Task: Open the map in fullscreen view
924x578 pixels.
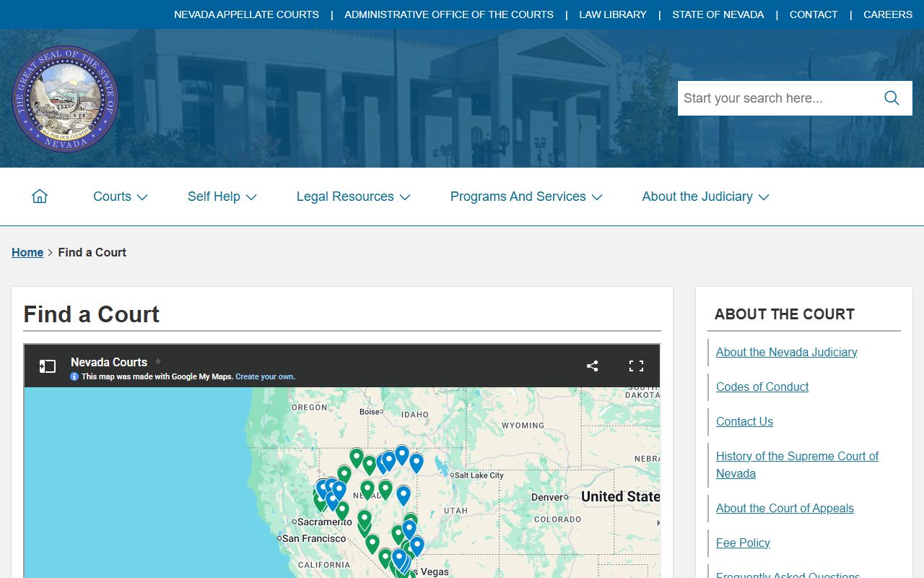Action: pos(636,366)
